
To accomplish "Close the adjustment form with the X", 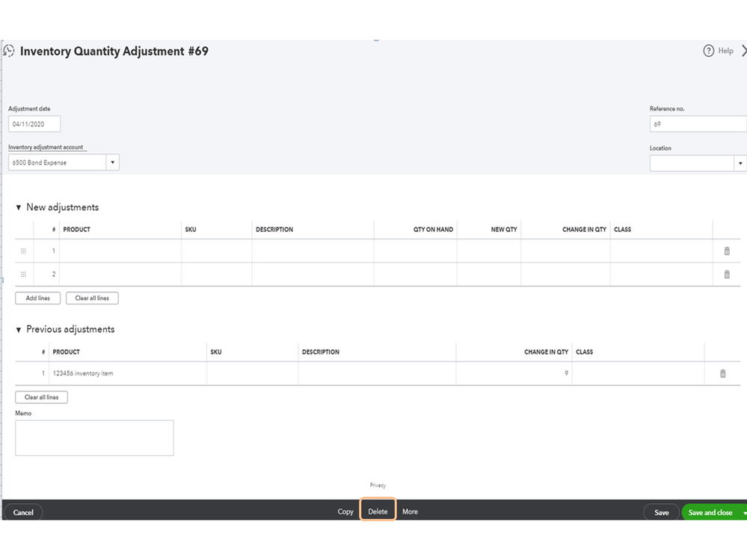I will click(744, 51).
